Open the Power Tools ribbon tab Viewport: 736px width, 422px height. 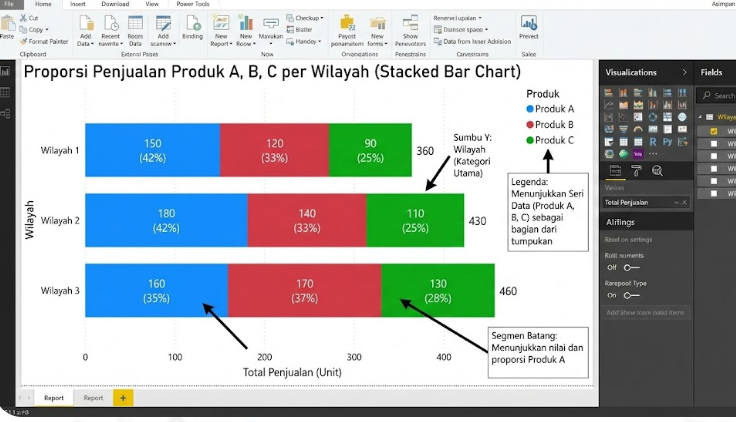click(x=192, y=4)
